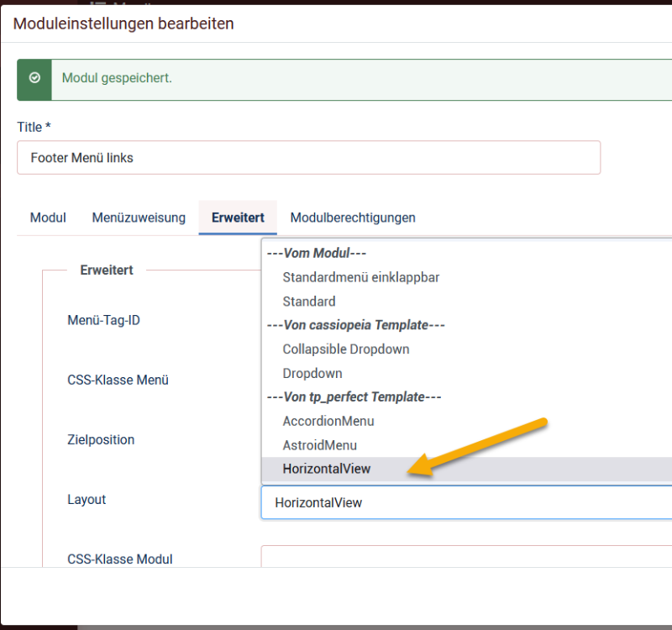Choose Standardmenü einklappbar layout option
Screen dimensions: 672x630
tap(467, 277)
